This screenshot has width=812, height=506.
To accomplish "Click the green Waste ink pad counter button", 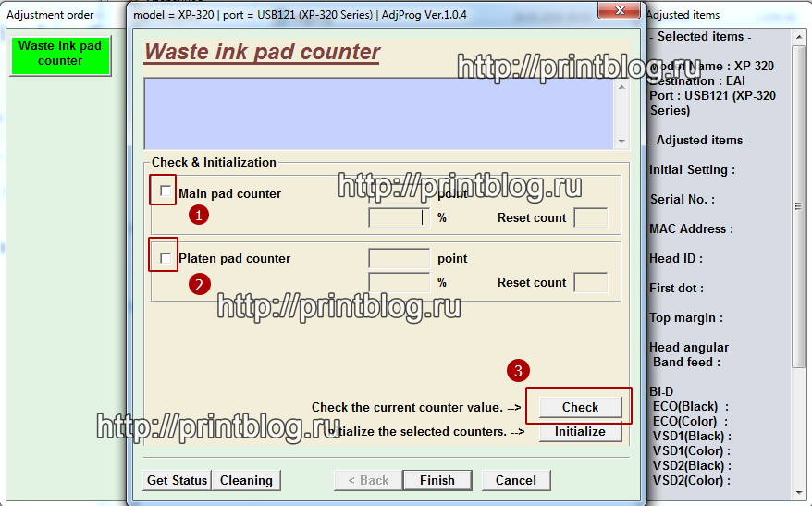I will [60, 54].
